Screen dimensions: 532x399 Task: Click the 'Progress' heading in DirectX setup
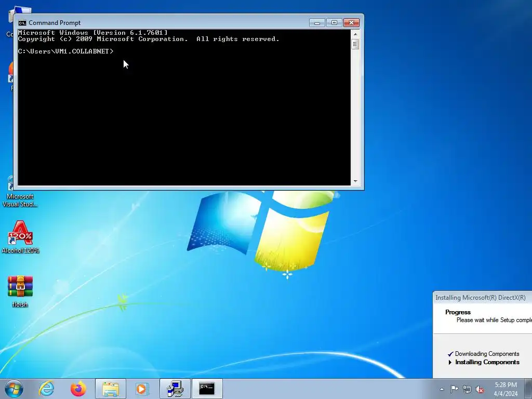point(458,312)
